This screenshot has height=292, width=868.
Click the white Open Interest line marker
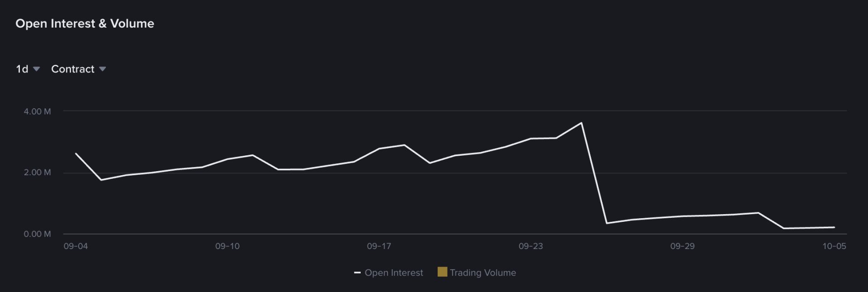[x=357, y=273]
